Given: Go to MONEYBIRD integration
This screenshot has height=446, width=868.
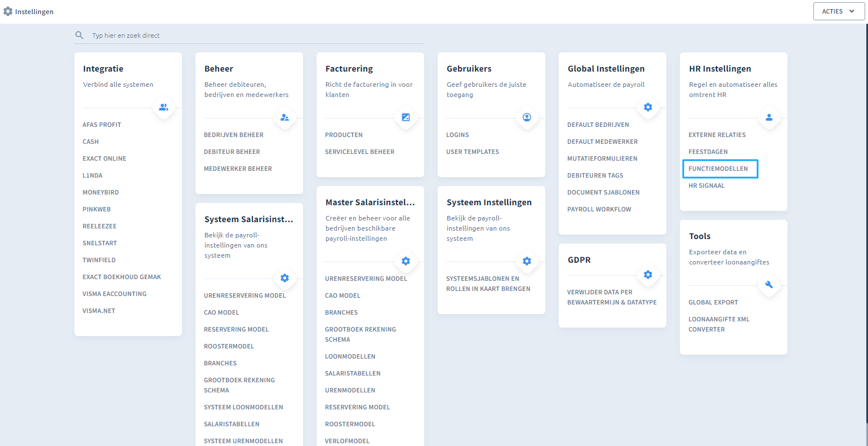Looking at the screenshot, I should tap(101, 192).
